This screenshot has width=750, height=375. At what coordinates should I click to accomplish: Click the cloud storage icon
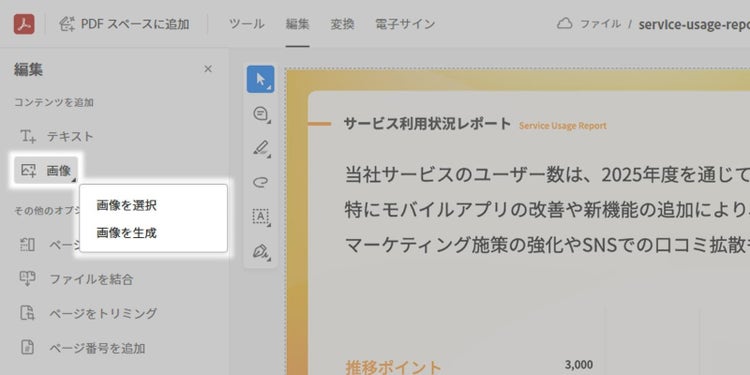click(565, 24)
